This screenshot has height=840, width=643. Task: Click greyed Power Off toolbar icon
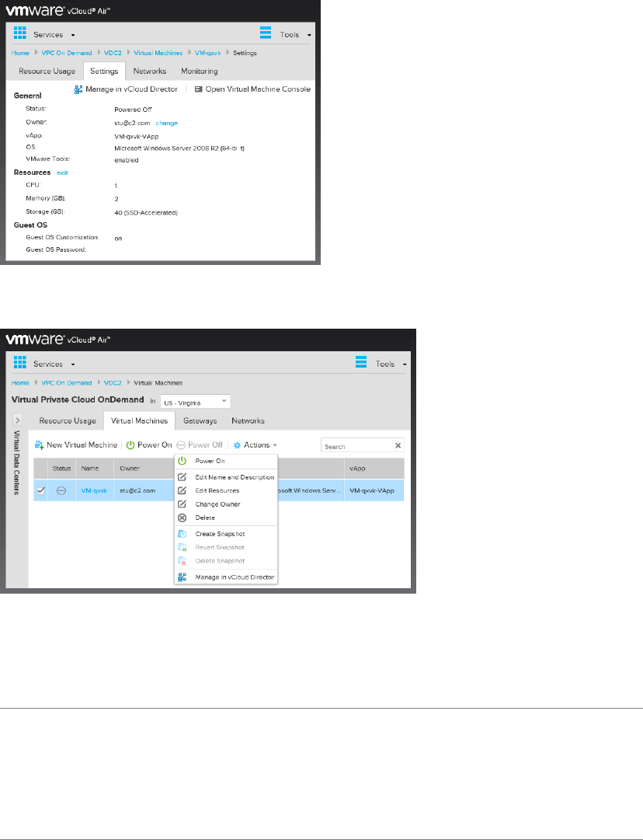coord(181,445)
